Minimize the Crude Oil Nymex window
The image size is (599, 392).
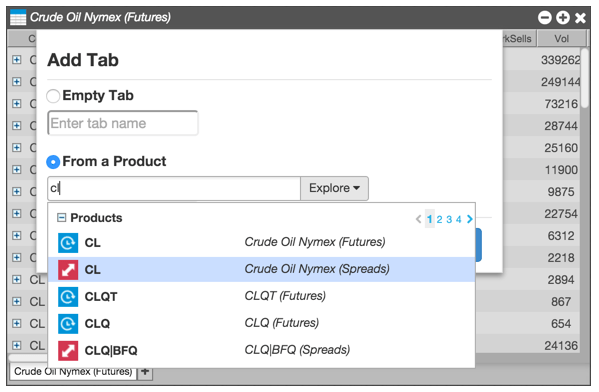pyautogui.click(x=545, y=18)
